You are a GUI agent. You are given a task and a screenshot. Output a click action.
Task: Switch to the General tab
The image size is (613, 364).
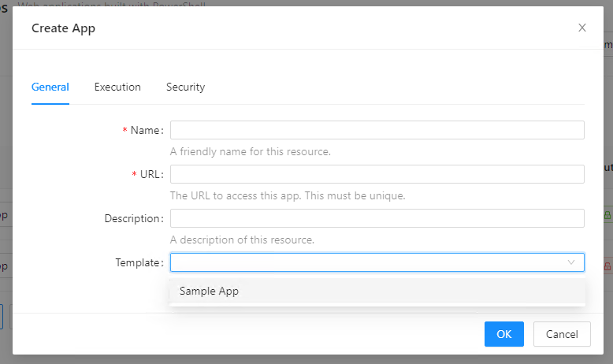[x=50, y=87]
